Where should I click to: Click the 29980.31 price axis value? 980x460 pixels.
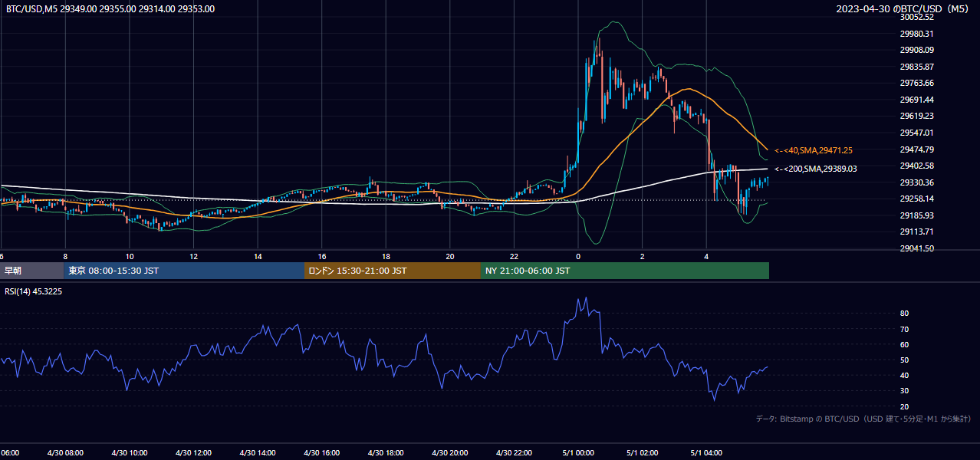[916, 34]
